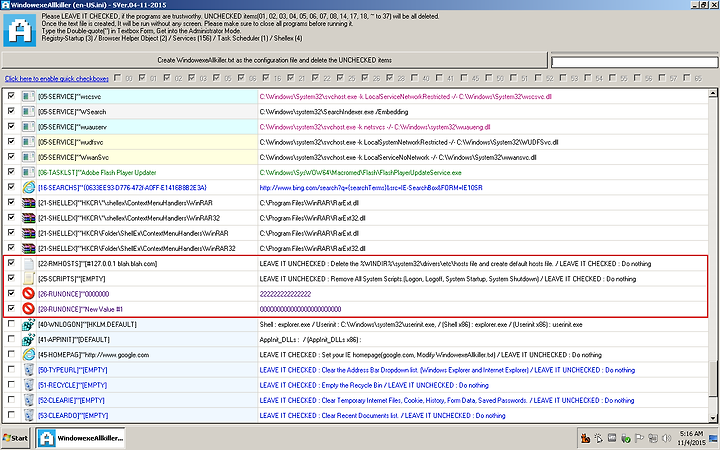Click the list scrollbar up arrow
The width and height of the screenshot is (720, 450).
coord(713,93)
